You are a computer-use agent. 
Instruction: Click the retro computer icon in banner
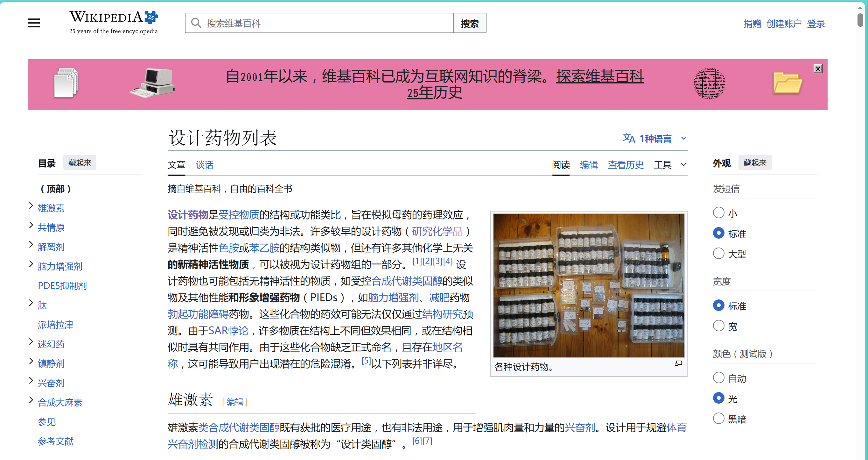[x=153, y=83]
